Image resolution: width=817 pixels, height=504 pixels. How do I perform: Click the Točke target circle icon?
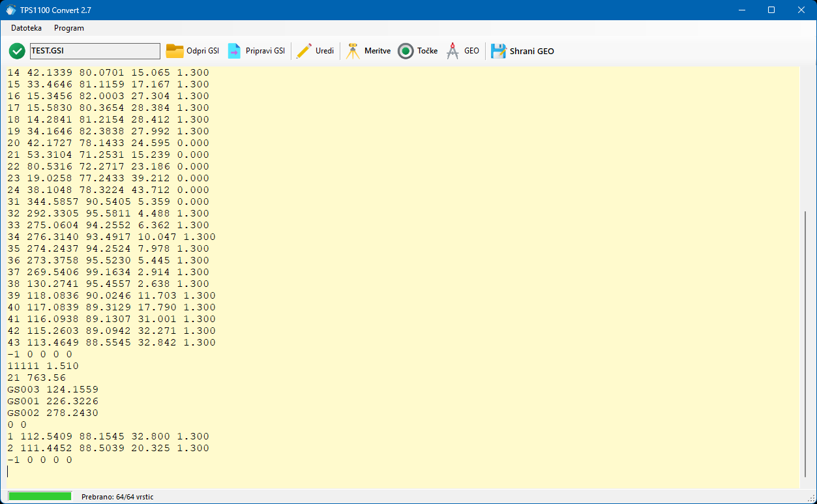pyautogui.click(x=406, y=51)
